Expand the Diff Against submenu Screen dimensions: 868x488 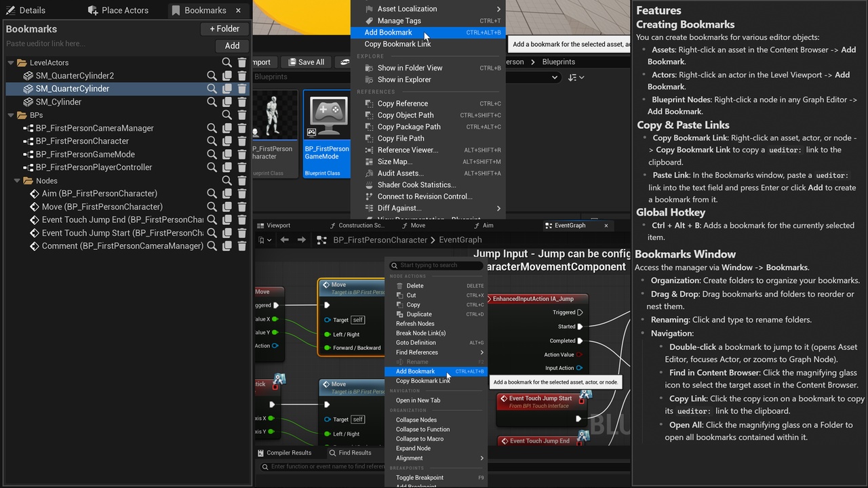click(x=498, y=208)
